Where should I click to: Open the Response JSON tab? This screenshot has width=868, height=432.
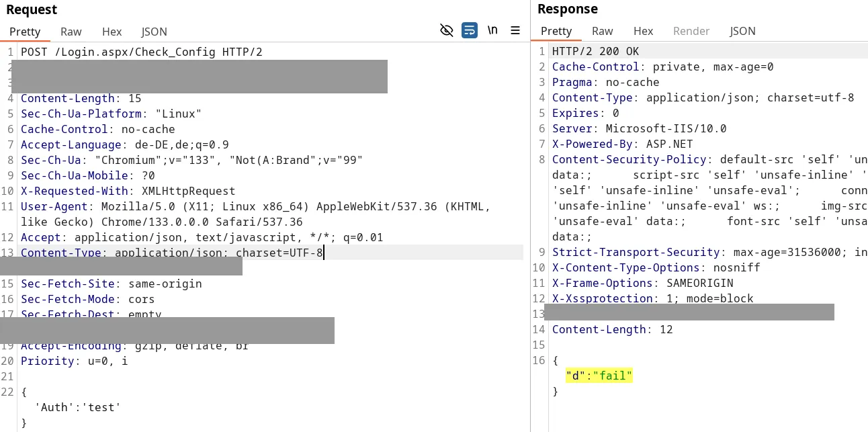click(742, 31)
